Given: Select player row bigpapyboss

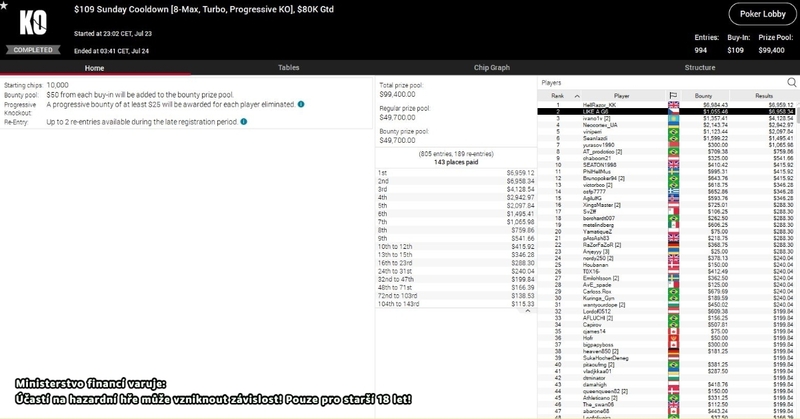Looking at the screenshot, I should click(666, 344).
